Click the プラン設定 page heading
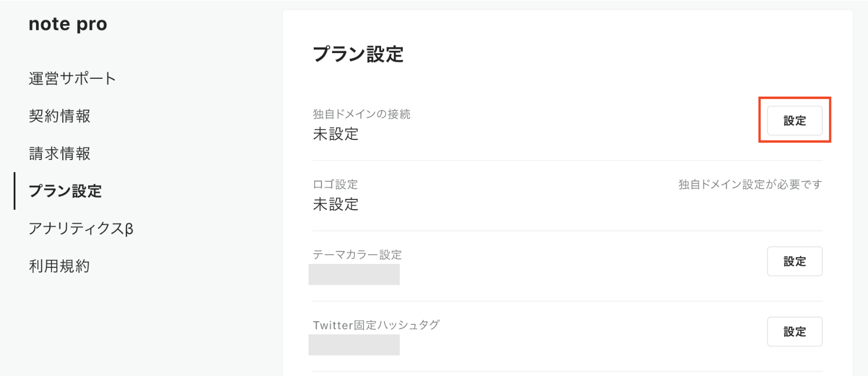Screen dimensions: 868x376 pos(358,54)
